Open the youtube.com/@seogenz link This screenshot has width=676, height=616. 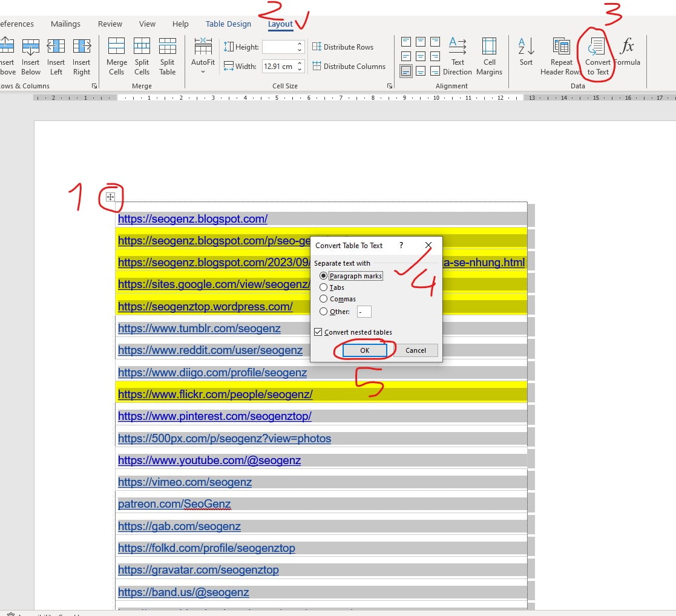click(209, 460)
